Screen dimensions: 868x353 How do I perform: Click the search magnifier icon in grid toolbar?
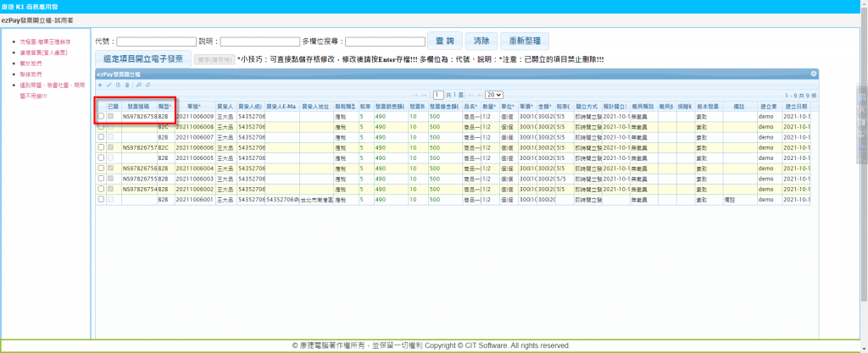pos(138,85)
